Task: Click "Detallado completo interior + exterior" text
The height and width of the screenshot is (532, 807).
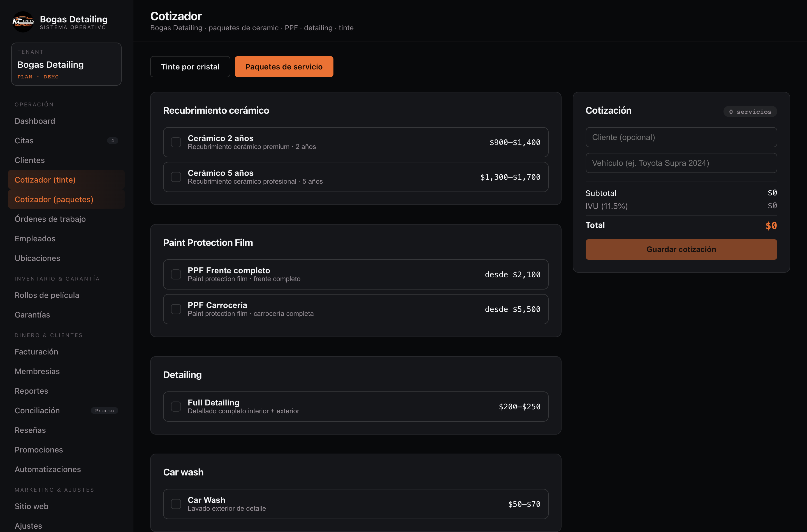Action: (244, 411)
